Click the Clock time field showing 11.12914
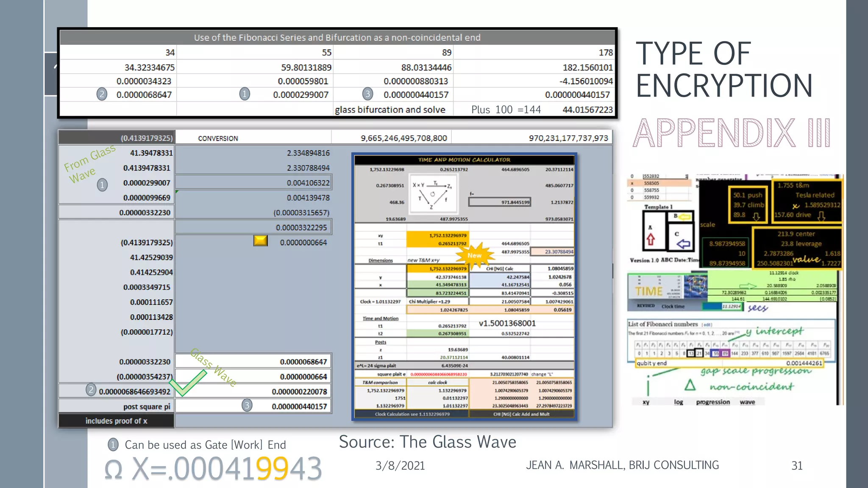The height and width of the screenshot is (488, 868). [x=723, y=306]
